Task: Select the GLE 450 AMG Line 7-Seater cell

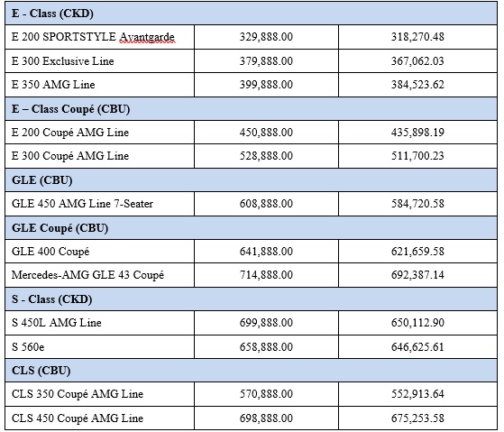Action: (100, 204)
